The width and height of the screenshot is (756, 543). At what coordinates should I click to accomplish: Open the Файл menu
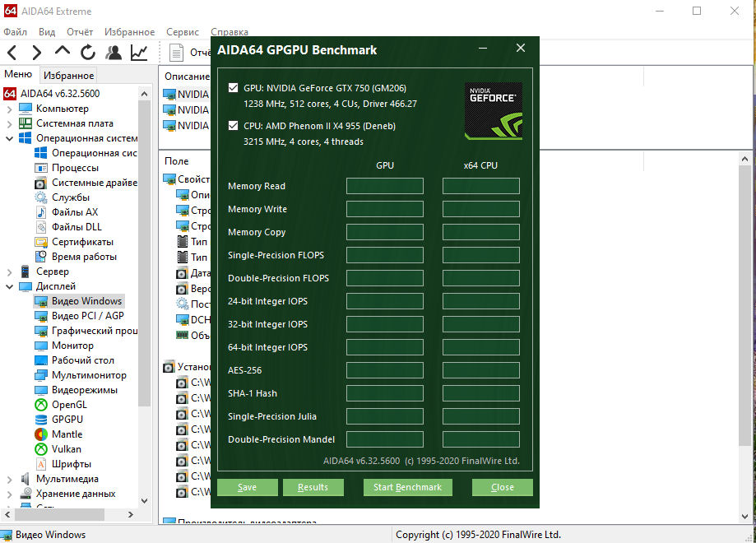16,32
